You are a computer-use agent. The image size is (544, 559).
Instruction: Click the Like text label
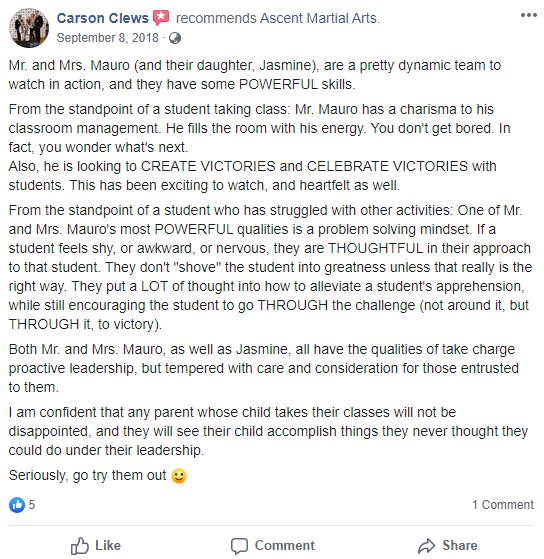click(108, 545)
